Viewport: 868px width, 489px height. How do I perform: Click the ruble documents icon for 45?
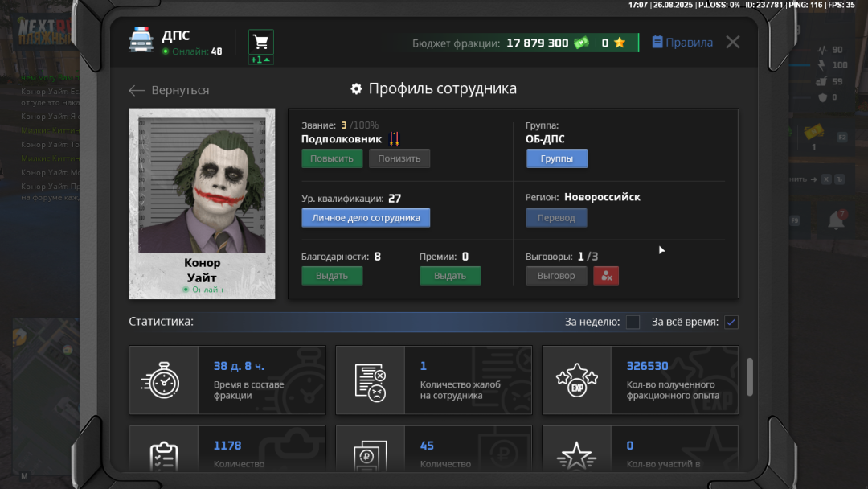[x=370, y=456]
